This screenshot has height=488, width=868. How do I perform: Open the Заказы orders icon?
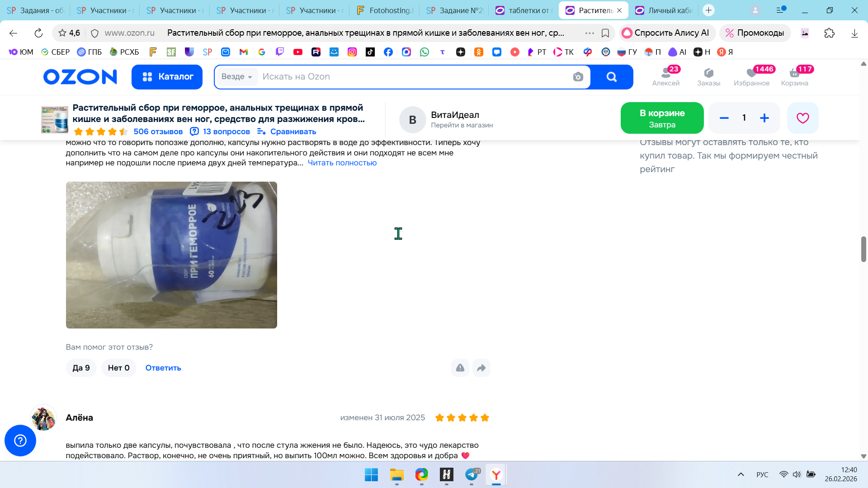pyautogui.click(x=708, y=76)
